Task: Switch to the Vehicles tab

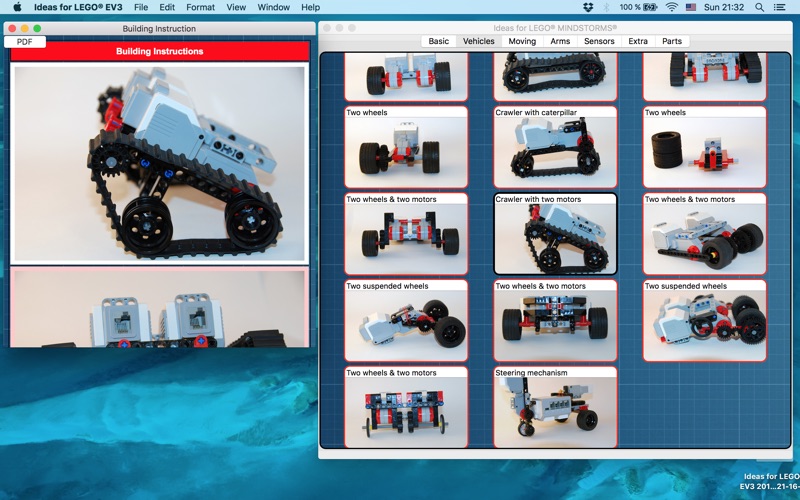Action: coord(479,41)
